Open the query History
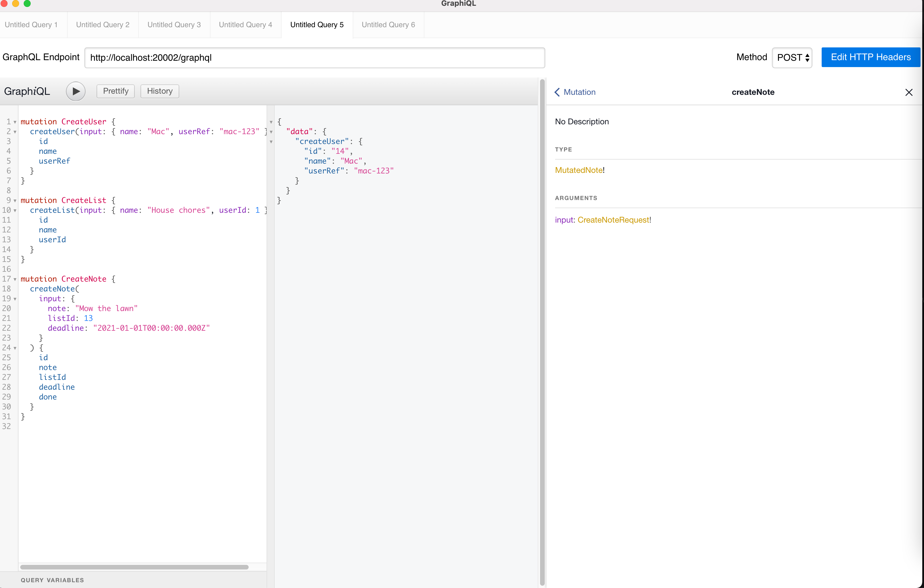Screen dimensions: 924x588 (x=160, y=91)
